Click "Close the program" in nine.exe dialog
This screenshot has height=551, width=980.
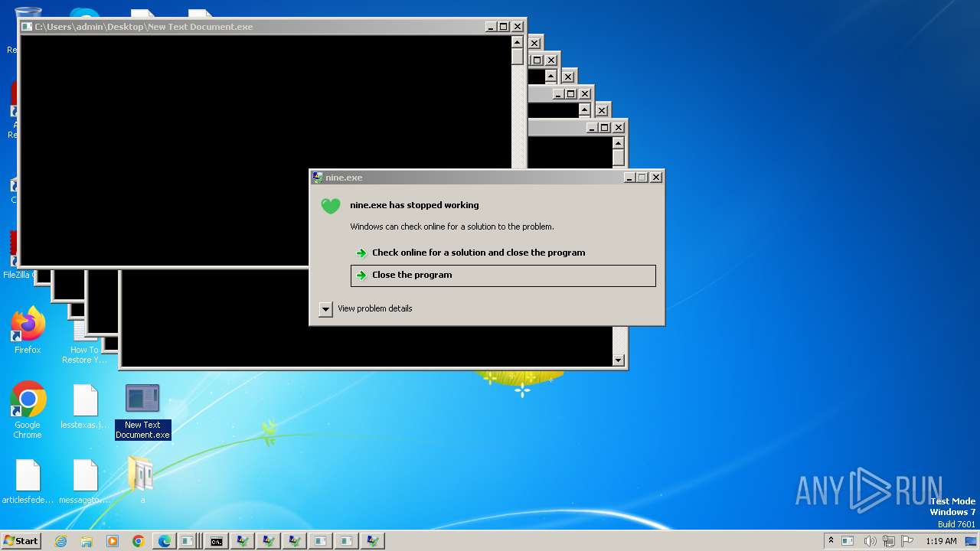(x=503, y=275)
